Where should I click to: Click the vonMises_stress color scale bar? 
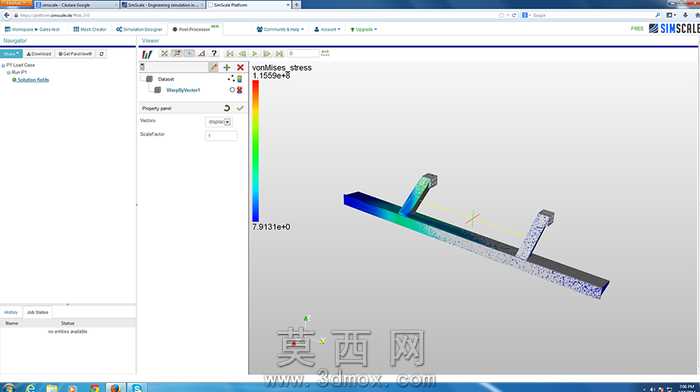pos(256,150)
